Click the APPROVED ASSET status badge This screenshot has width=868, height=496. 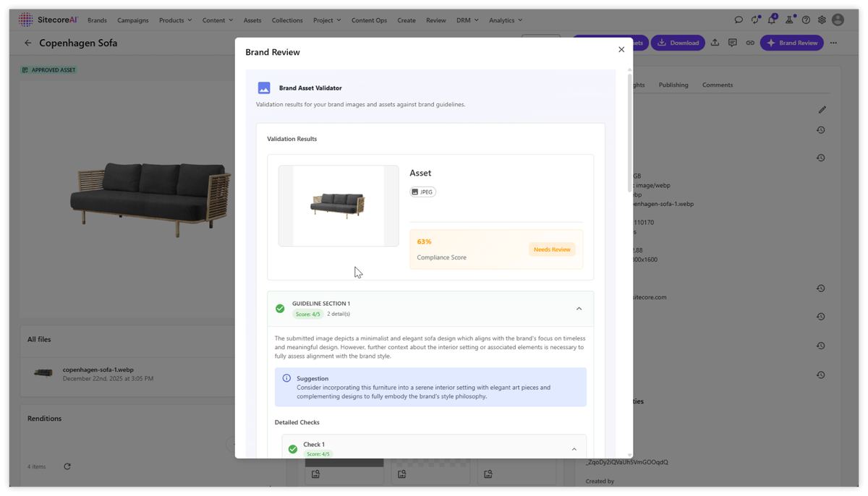pos(49,70)
